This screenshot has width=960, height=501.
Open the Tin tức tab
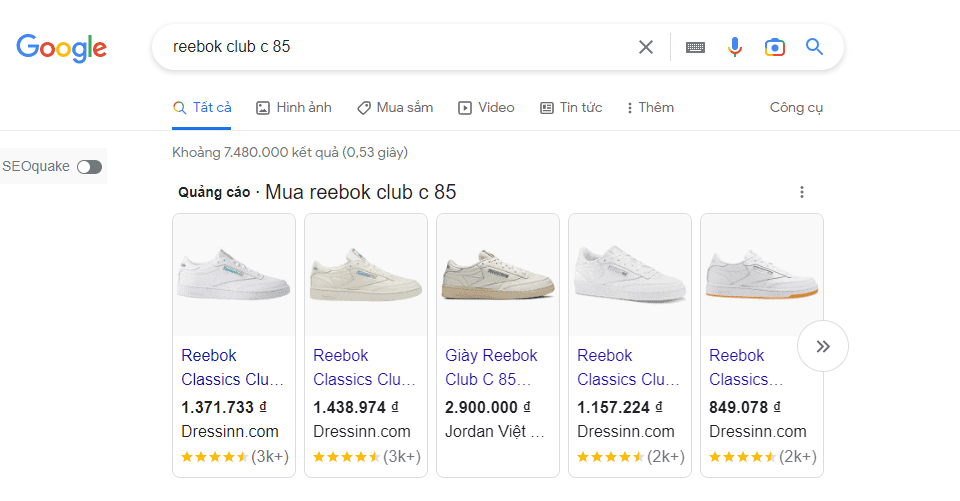click(571, 108)
